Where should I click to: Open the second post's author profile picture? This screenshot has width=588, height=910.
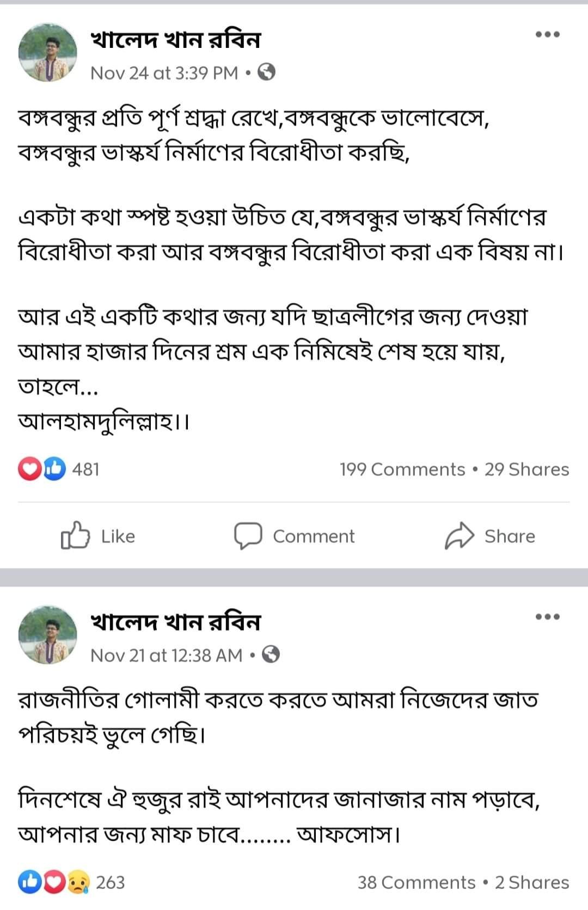pos(48,635)
